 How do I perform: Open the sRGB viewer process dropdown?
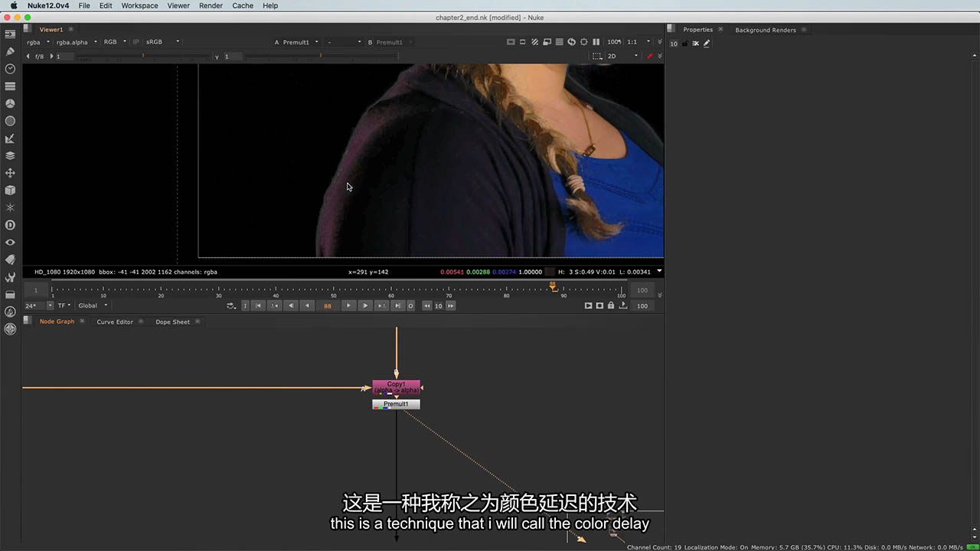[162, 42]
